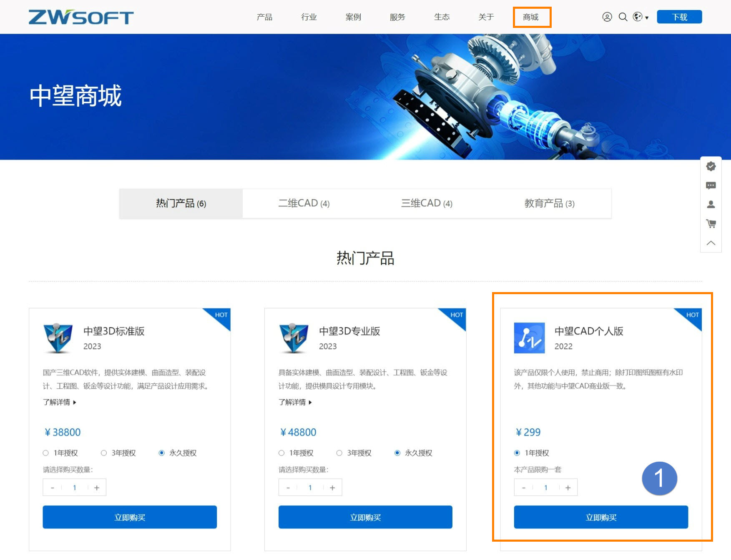The height and width of the screenshot is (560, 731).
Task: Switch to the 三维CAD (4) tab
Action: [x=427, y=203]
